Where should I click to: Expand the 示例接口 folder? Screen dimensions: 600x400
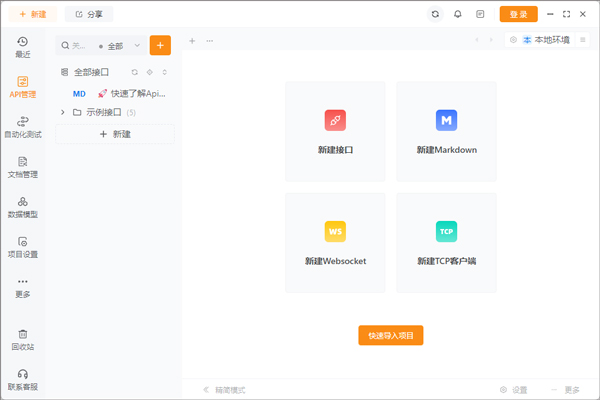64,112
